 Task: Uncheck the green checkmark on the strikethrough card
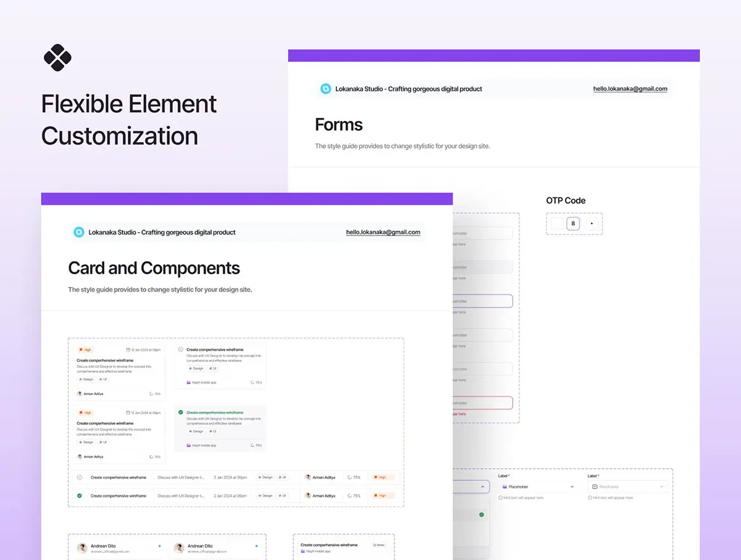[x=180, y=412]
